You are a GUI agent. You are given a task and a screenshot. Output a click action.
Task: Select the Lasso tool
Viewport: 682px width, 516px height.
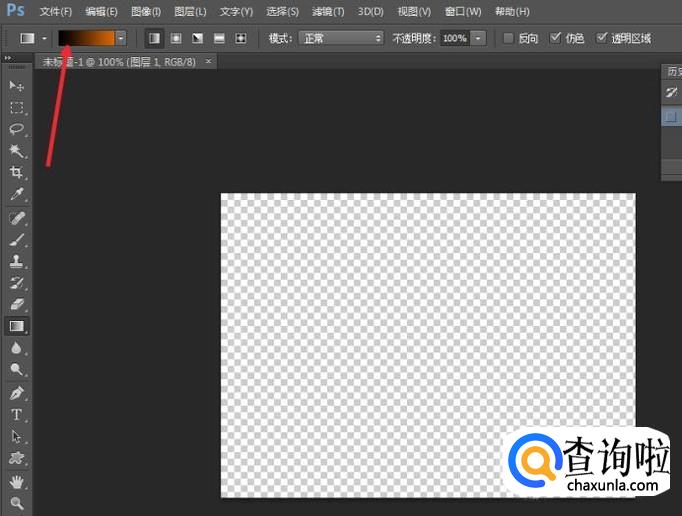point(17,129)
